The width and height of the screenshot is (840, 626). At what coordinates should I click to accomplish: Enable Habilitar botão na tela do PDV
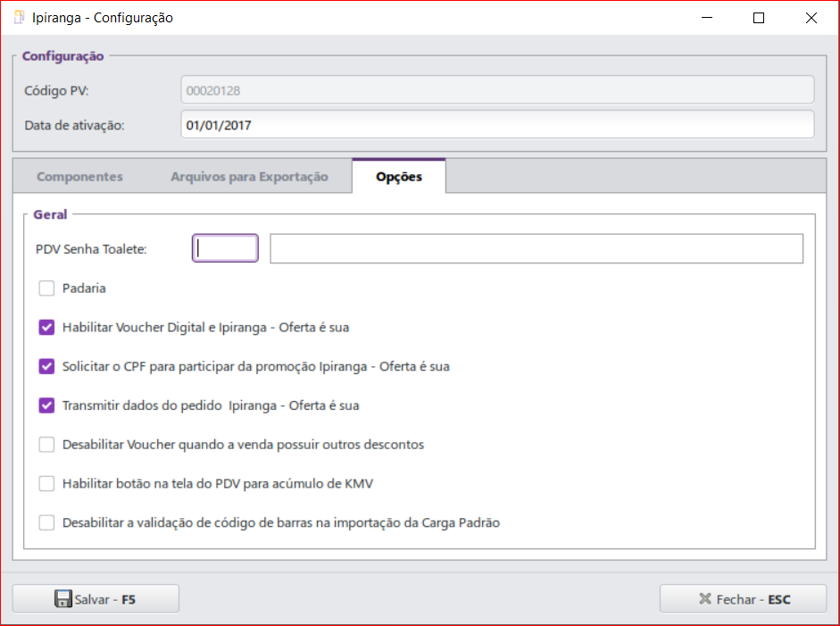pos(46,484)
